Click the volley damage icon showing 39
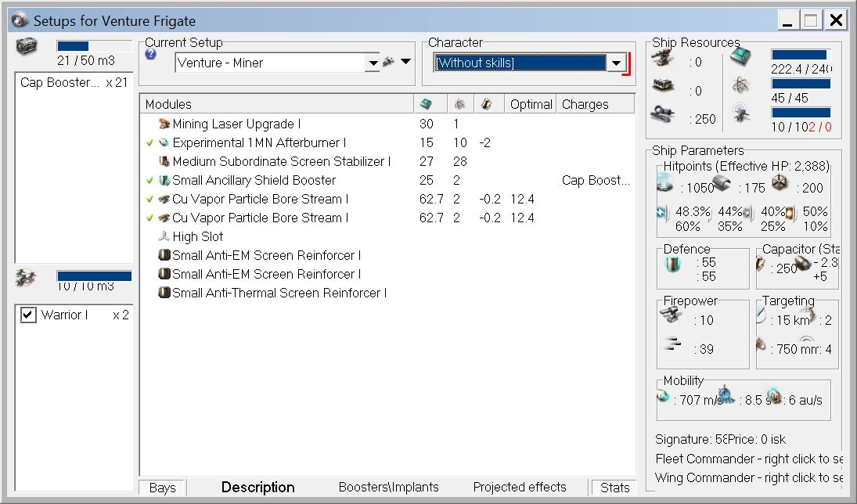 pos(672,344)
